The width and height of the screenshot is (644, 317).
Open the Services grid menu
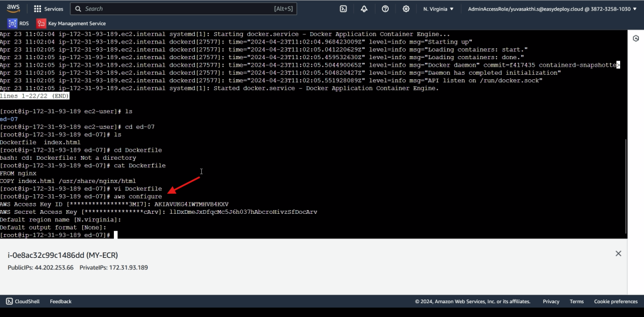[48, 9]
